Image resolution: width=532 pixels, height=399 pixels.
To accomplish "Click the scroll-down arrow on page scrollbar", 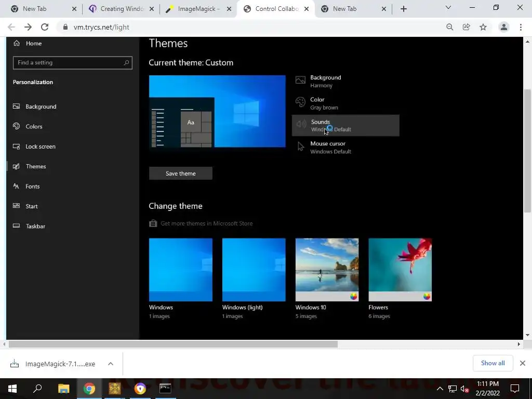I will pos(527,335).
